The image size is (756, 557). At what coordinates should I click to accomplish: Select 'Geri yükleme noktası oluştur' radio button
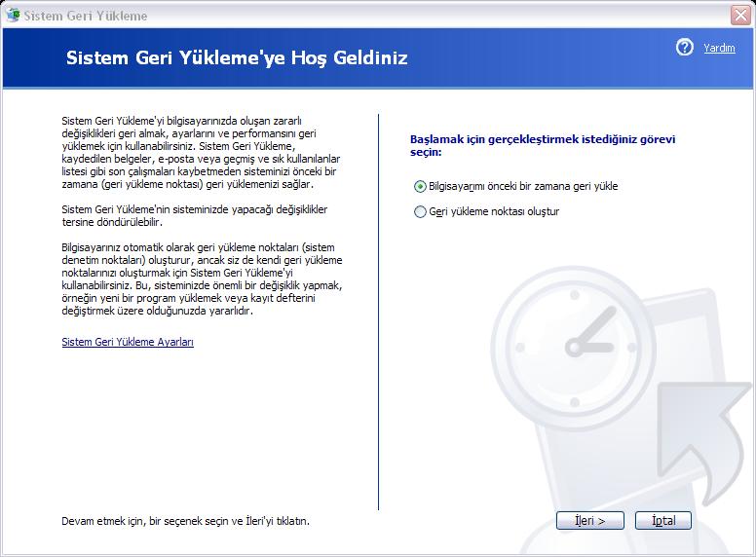pos(420,211)
